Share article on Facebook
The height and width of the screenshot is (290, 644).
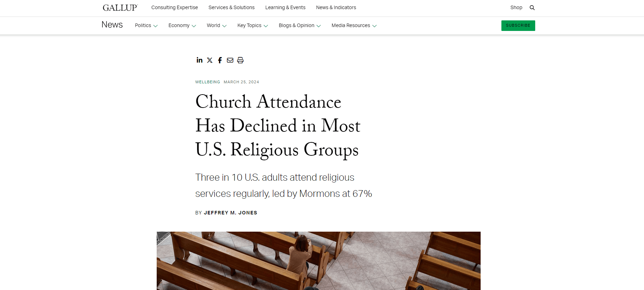[220, 60]
